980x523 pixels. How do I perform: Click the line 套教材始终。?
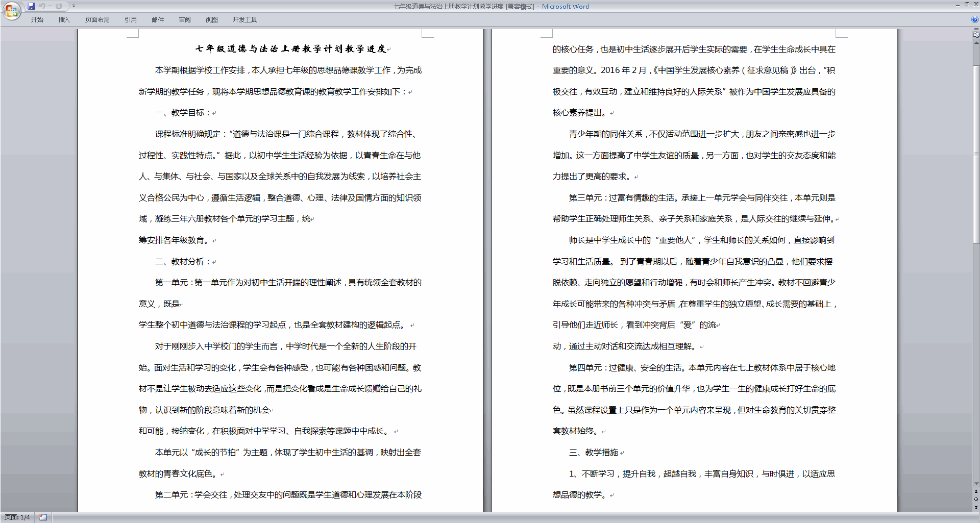577,431
